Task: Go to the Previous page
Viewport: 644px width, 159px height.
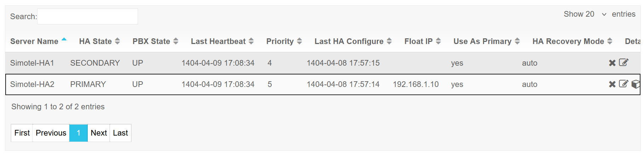Action: [x=51, y=133]
